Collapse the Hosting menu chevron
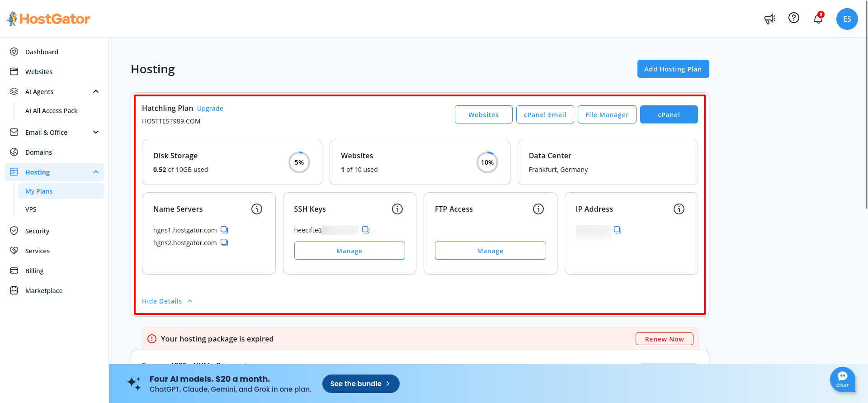This screenshot has width=868, height=403. tap(96, 172)
